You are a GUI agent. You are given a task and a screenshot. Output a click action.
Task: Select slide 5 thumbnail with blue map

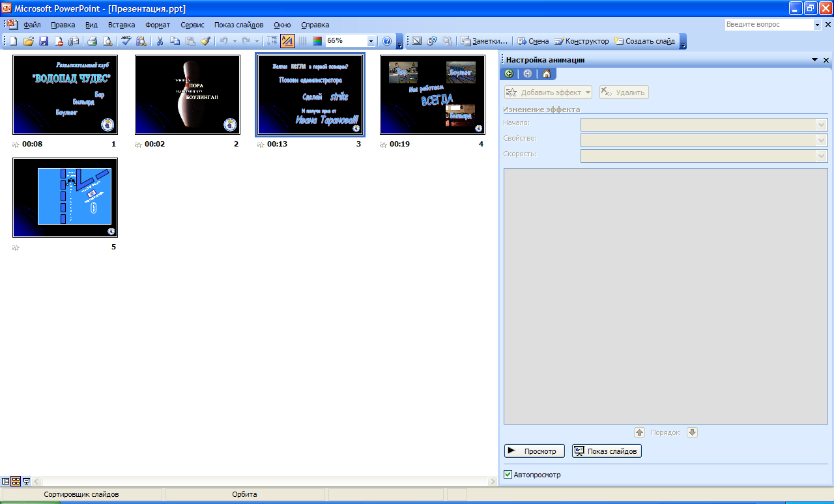(65, 197)
